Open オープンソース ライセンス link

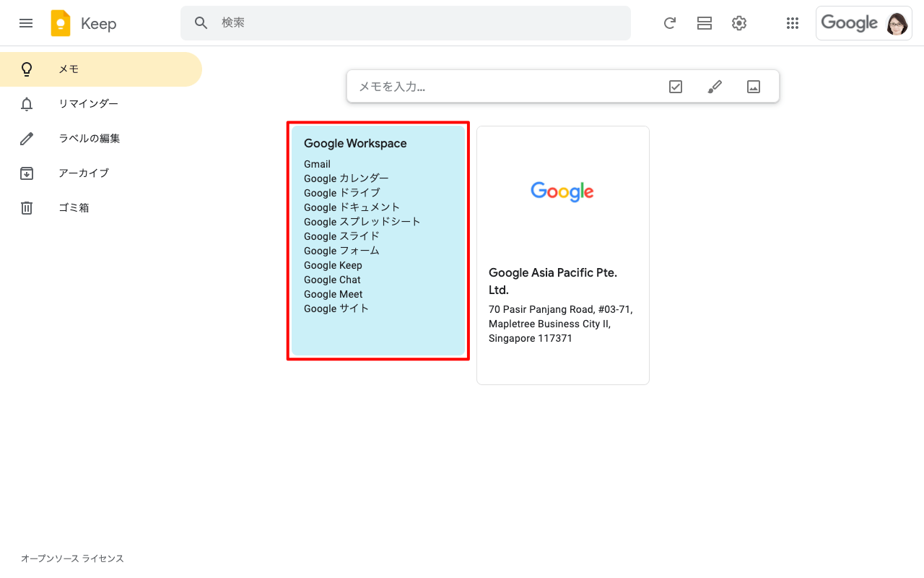72,558
